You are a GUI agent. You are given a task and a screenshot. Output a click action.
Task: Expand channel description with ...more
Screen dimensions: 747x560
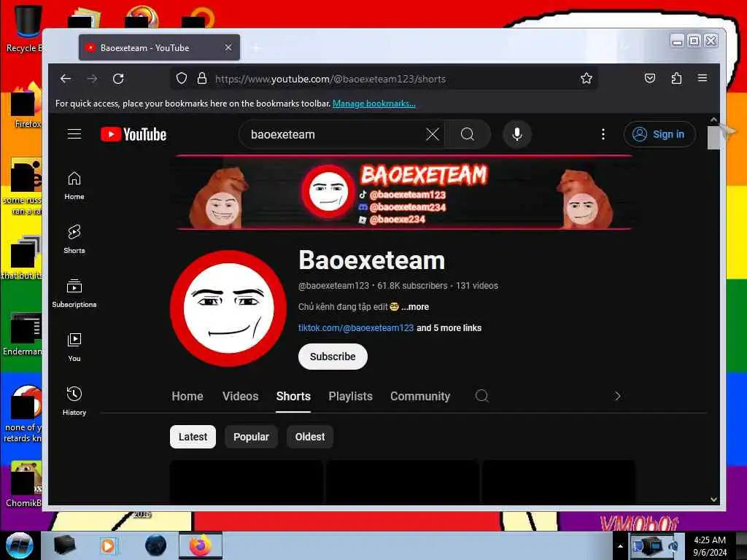[x=414, y=307]
